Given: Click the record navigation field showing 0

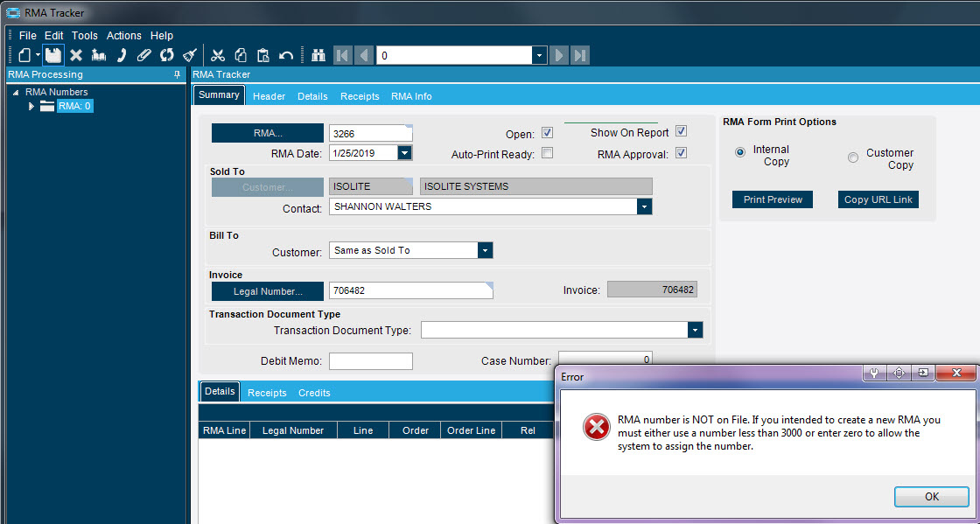Looking at the screenshot, I should [x=454, y=55].
